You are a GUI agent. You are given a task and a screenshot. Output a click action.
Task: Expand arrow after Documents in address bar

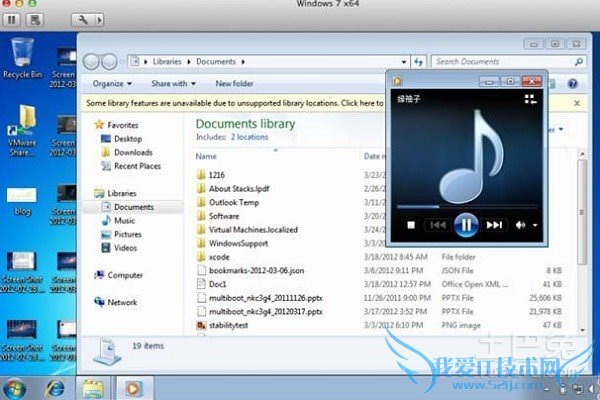point(243,62)
